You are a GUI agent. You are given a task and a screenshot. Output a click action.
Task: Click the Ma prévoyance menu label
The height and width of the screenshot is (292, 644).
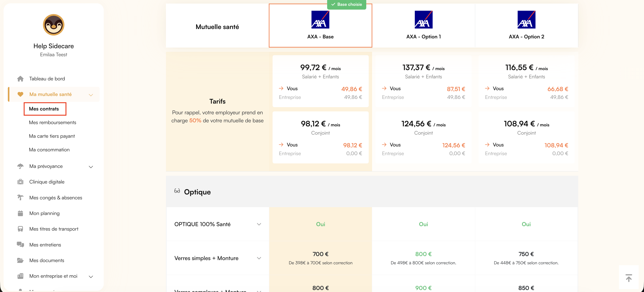46,166
